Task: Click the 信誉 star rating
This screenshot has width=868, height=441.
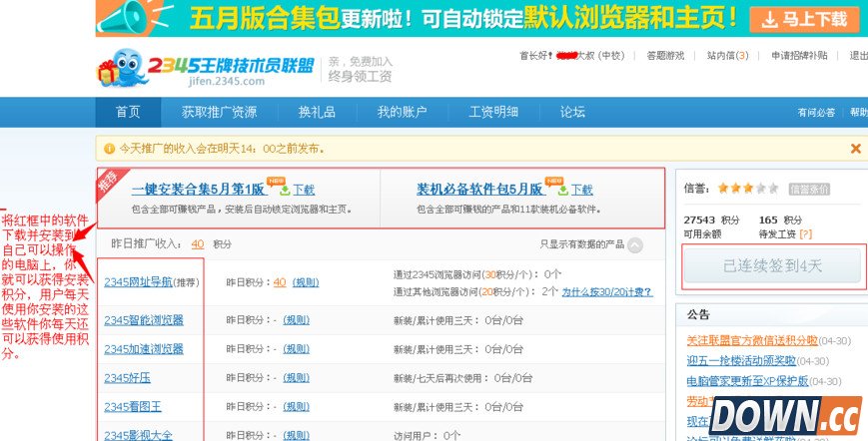Action: click(x=748, y=189)
